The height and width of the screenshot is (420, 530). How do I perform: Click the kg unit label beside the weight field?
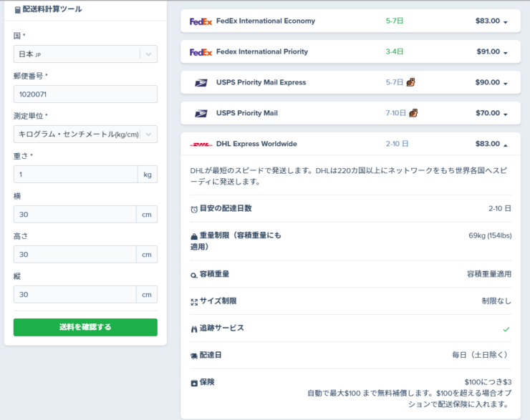[148, 174]
